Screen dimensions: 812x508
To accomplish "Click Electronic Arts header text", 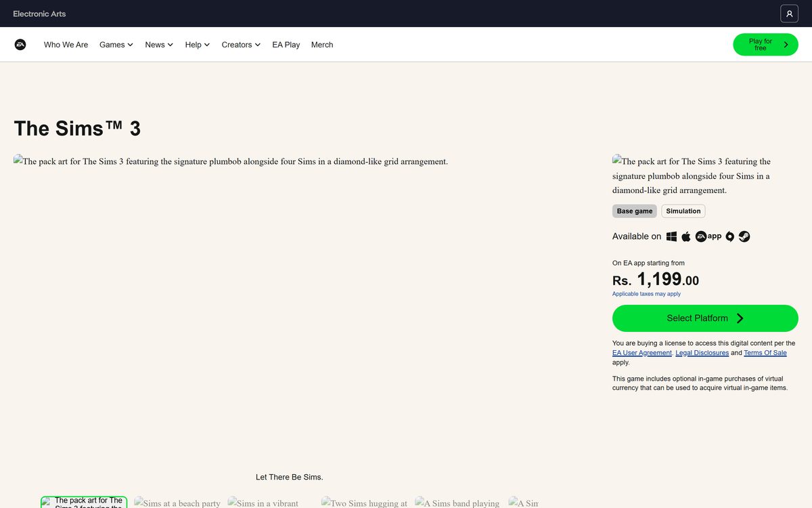I will (39, 14).
